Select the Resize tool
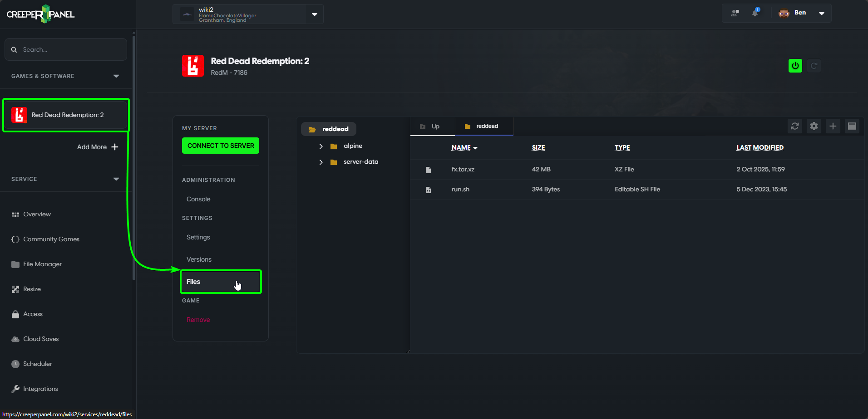This screenshot has width=868, height=419. 31,289
